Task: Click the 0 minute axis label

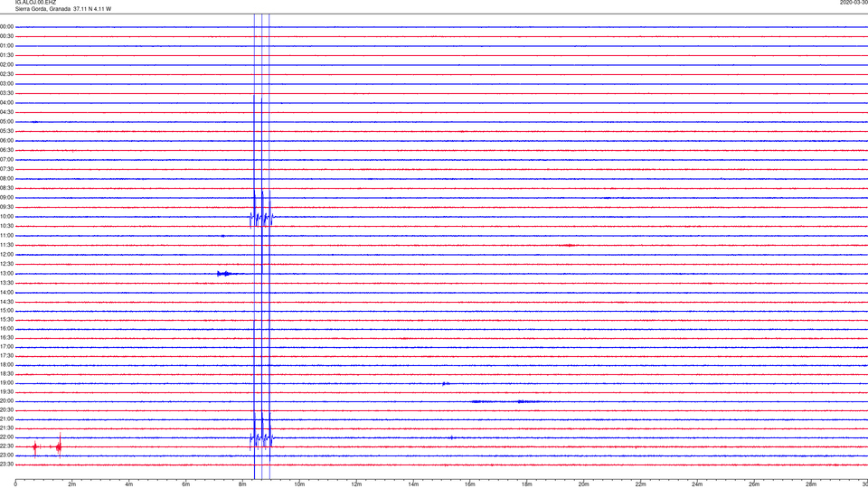Action: point(15,484)
